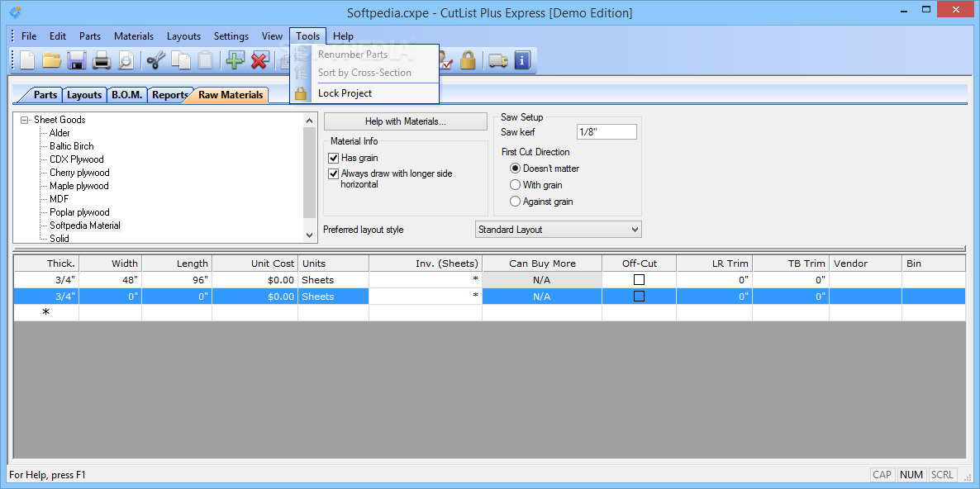Open the blue info icon in the toolbar
The height and width of the screenshot is (489, 980).
point(522,60)
